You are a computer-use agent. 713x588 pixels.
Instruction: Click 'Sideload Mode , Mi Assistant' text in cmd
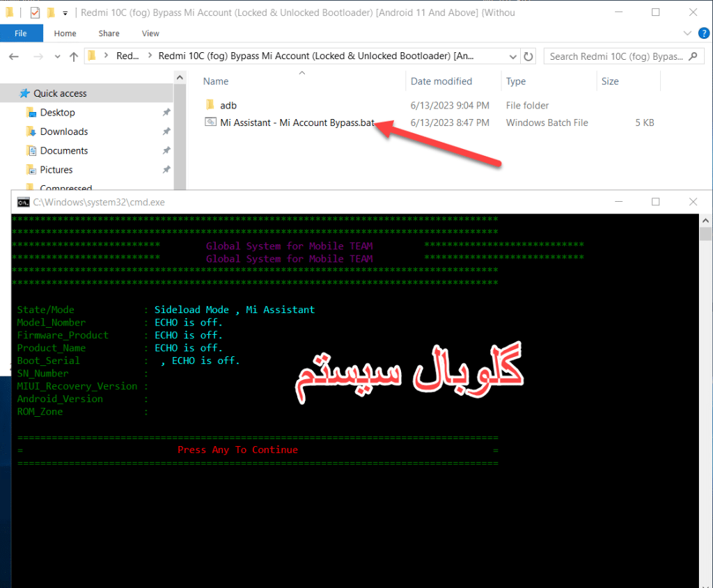tap(235, 310)
